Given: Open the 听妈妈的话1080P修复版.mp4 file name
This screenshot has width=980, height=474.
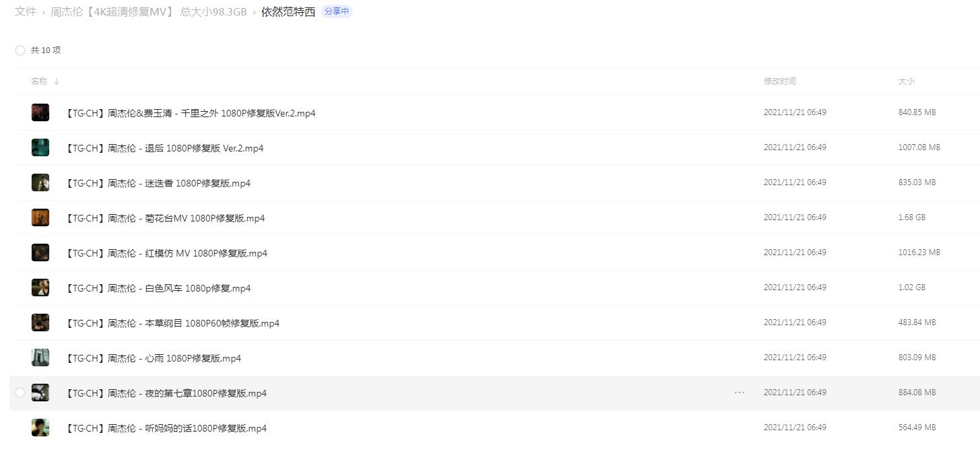Looking at the screenshot, I should [x=166, y=428].
